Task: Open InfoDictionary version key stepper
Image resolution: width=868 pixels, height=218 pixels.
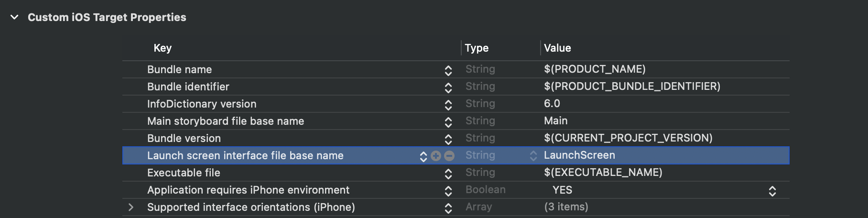Action: pyautogui.click(x=448, y=105)
